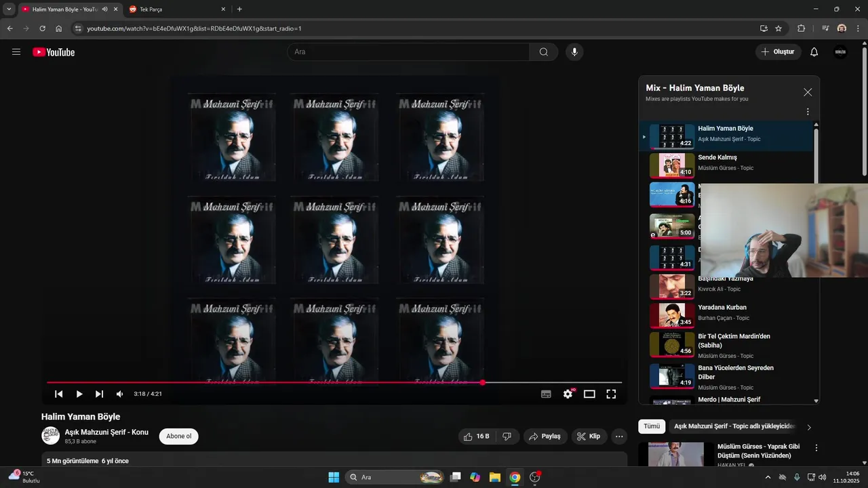Show more filter chips with right chevron
Image resolution: width=868 pixels, height=488 pixels.
(809, 427)
